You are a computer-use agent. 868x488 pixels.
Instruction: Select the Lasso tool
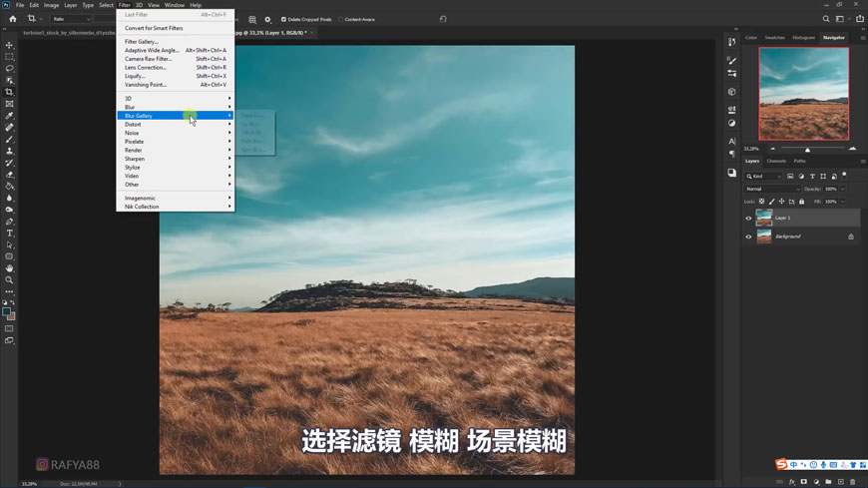point(9,69)
